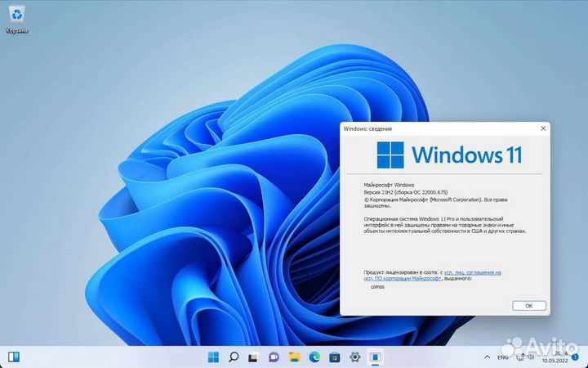This screenshot has height=368, width=588.
Task: Open the "усл. лиц. соглашения на" link
Action: click(x=473, y=272)
